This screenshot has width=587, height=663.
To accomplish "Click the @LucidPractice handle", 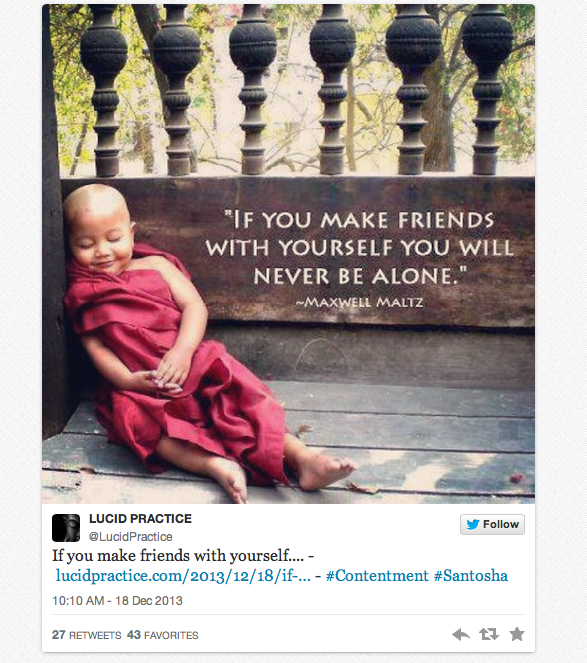I will point(131,537).
